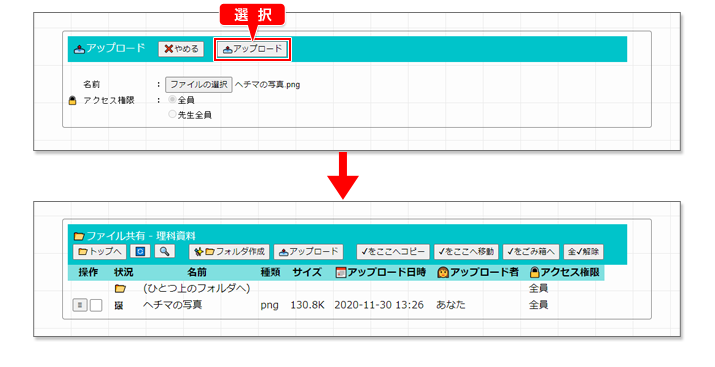Click the folder icon in ファイル共有 title
Viewport: 715px width, 367px height.
tap(79, 236)
